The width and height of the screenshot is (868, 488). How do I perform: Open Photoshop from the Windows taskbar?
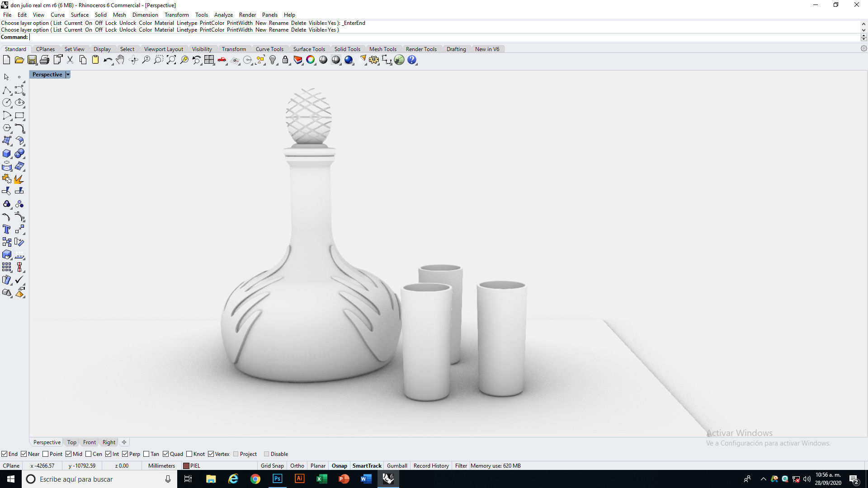(x=277, y=479)
